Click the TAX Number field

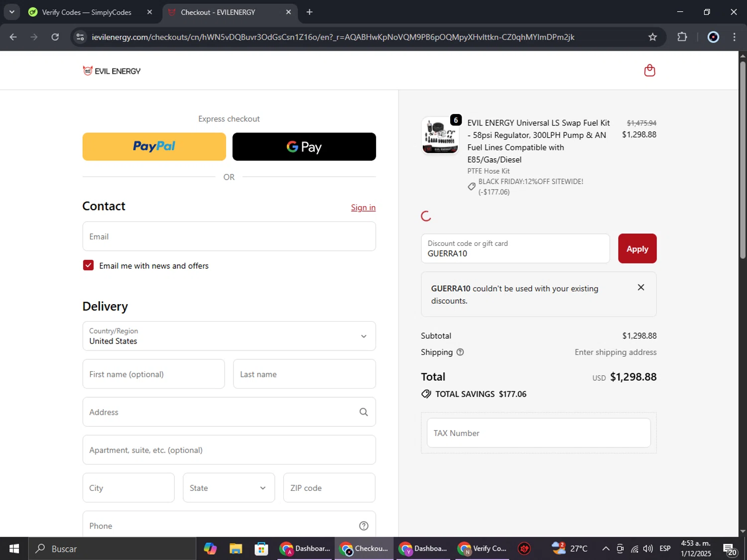538,433
